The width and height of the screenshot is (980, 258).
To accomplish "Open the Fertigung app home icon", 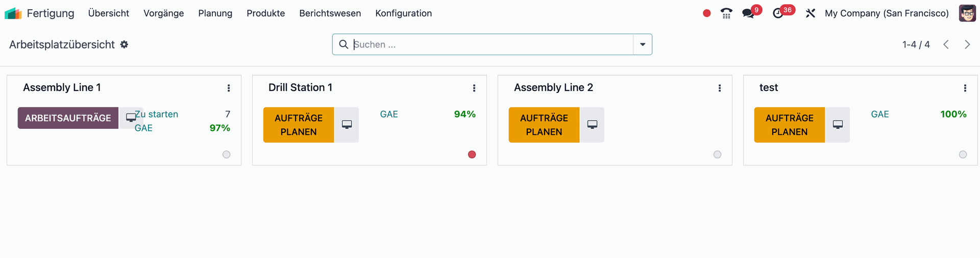I will [13, 13].
